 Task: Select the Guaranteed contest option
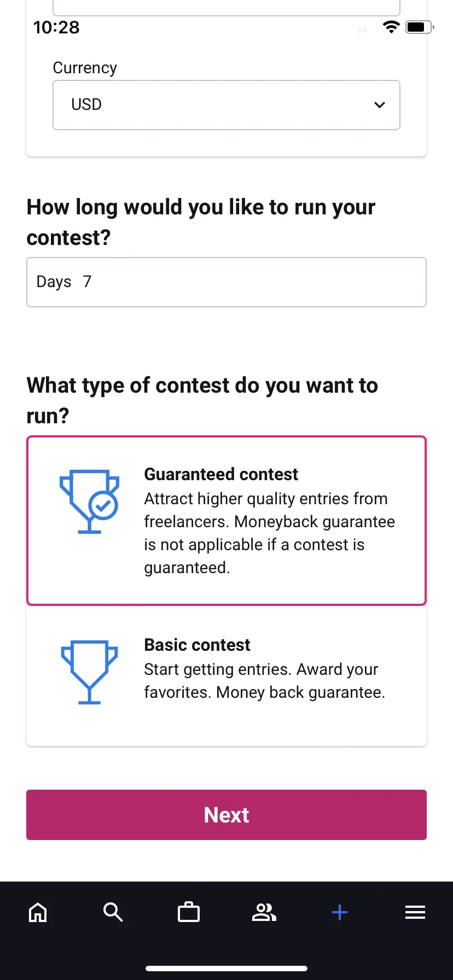pyautogui.click(x=226, y=521)
